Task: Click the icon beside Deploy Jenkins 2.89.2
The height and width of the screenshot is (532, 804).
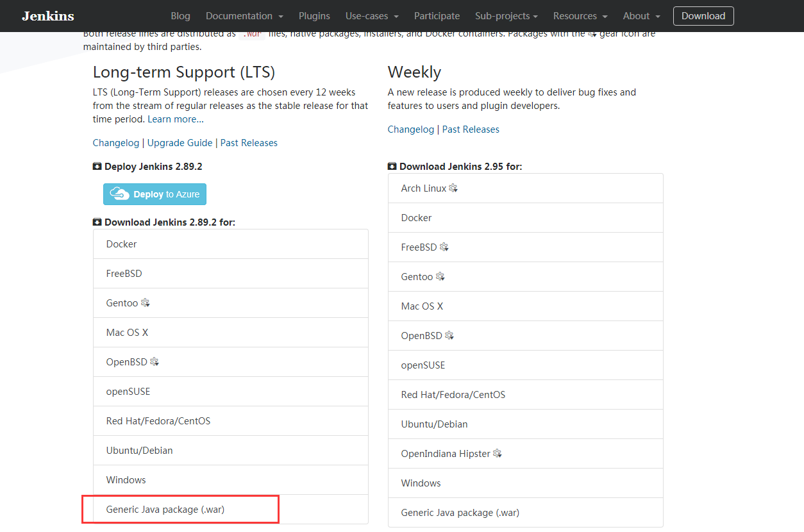Action: [97, 167]
